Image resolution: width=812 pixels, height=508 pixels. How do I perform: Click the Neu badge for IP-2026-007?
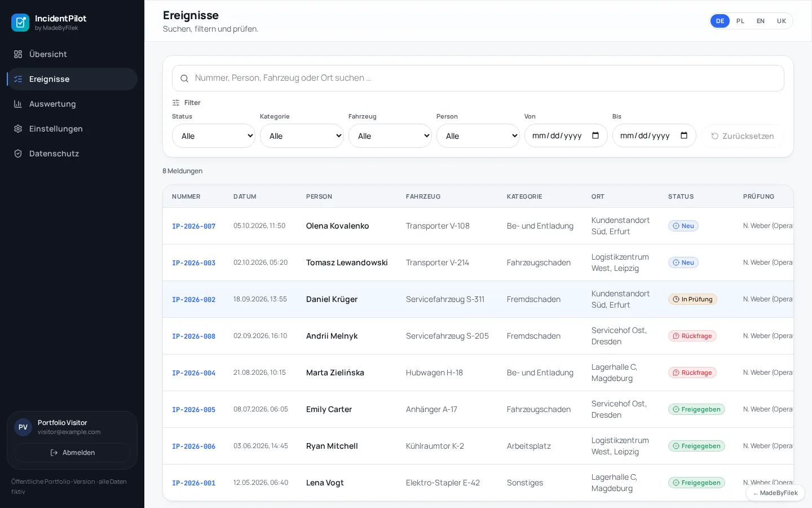pos(683,226)
